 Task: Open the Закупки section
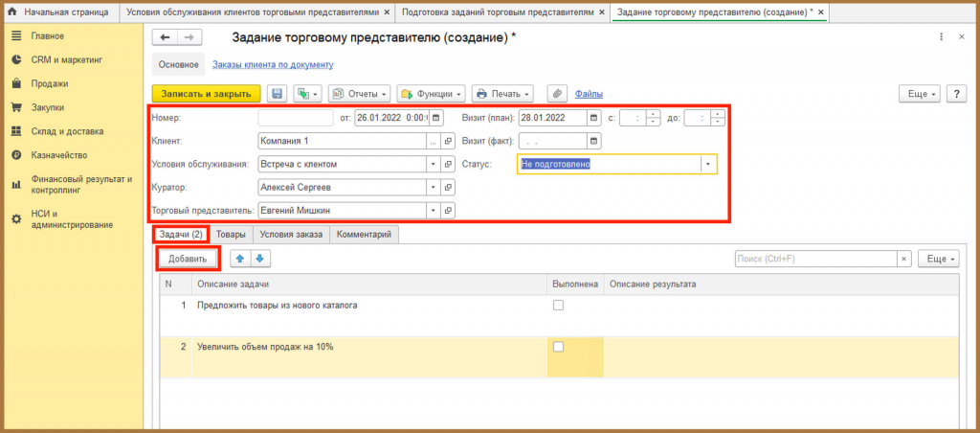coord(48,107)
